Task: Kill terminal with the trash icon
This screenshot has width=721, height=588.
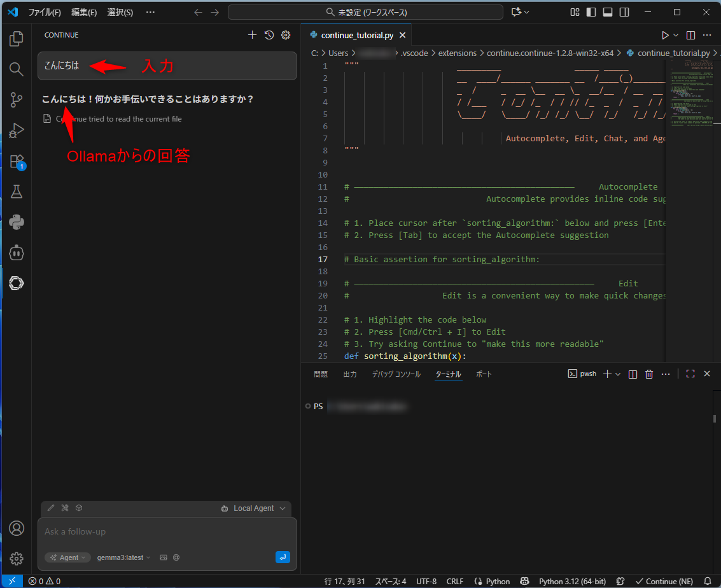Action: point(649,374)
